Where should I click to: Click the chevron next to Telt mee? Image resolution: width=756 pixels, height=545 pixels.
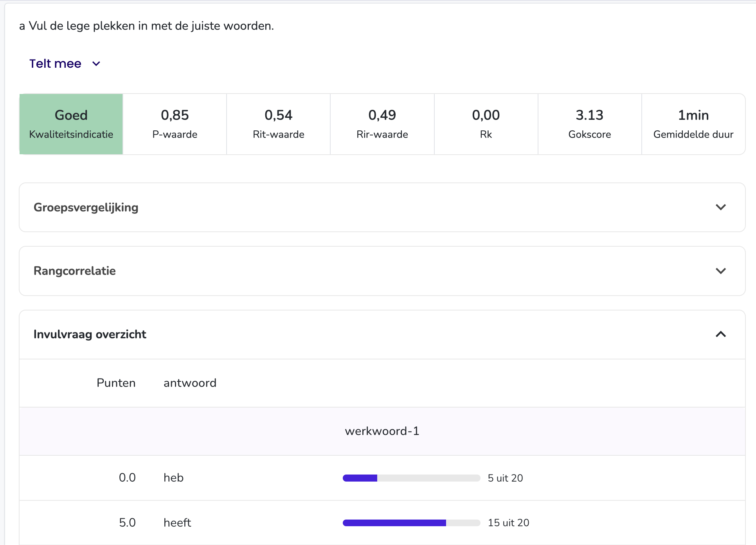pos(96,64)
